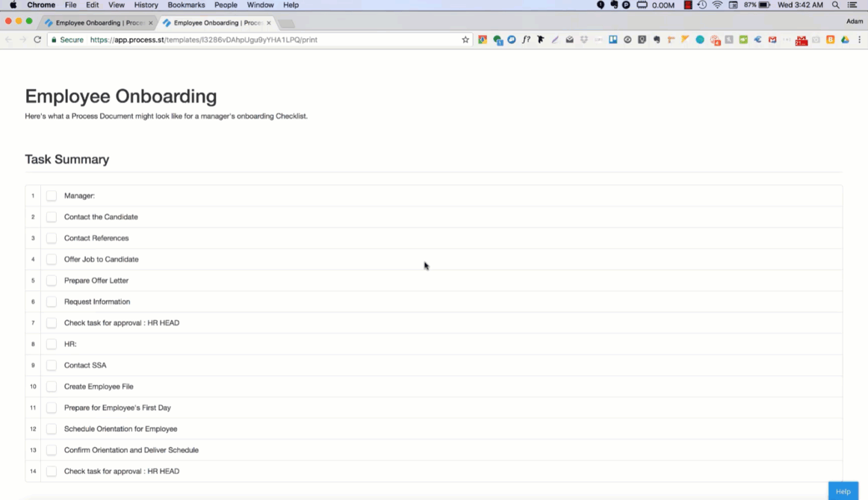Open the clock Wed 3:42 AM
868x500 pixels.
(800, 5)
